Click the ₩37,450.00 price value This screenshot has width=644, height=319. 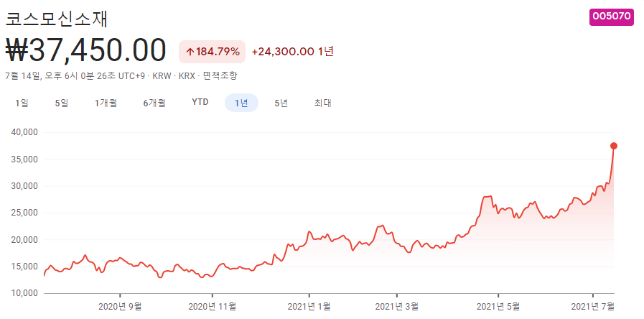point(86,50)
